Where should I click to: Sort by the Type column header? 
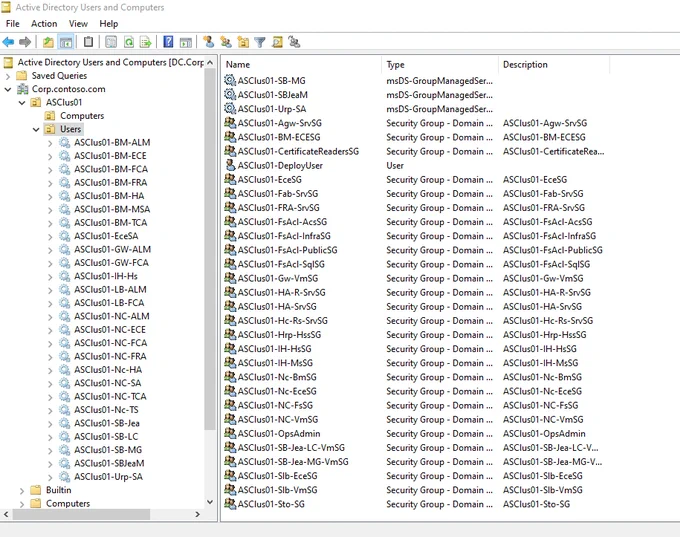coord(440,65)
